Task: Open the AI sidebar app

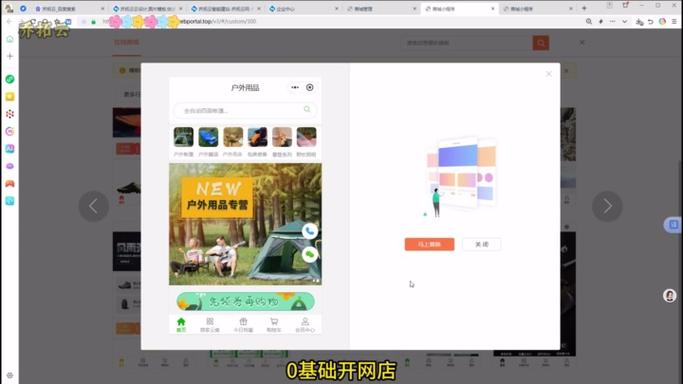Action: pos(10,148)
